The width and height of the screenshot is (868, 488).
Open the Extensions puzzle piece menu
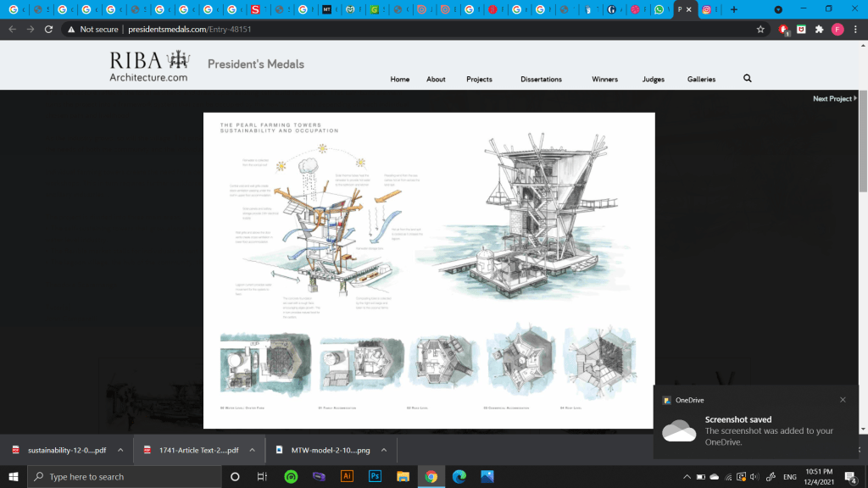pyautogui.click(x=819, y=29)
